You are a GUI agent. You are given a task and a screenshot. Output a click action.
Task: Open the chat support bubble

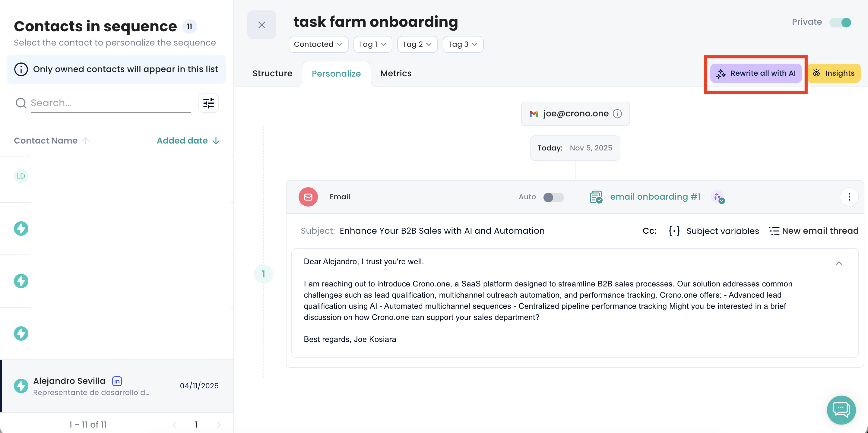(841, 410)
